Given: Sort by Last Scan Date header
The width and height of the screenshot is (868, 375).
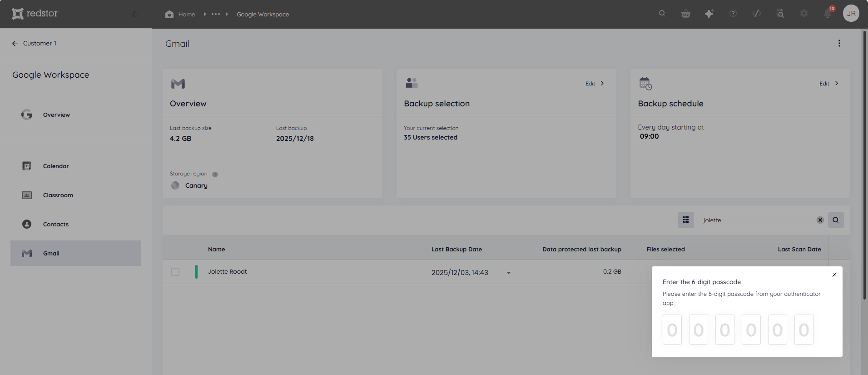Looking at the screenshot, I should pos(799,249).
